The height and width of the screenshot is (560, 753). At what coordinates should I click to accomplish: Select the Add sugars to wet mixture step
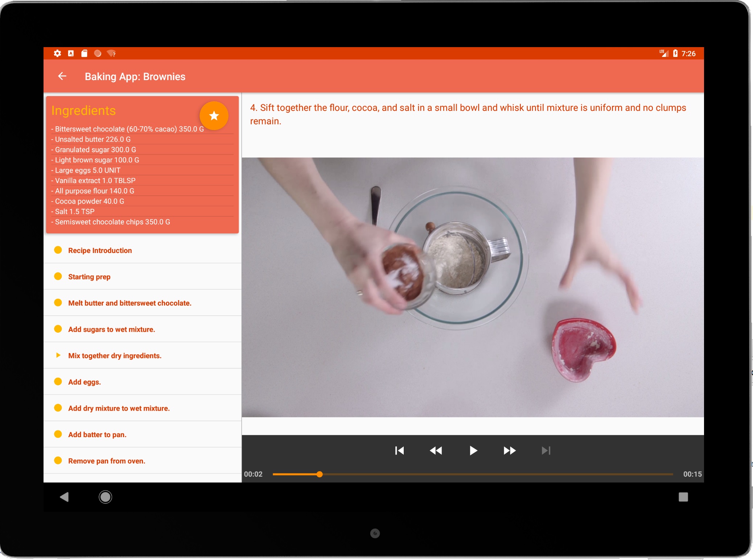point(111,329)
